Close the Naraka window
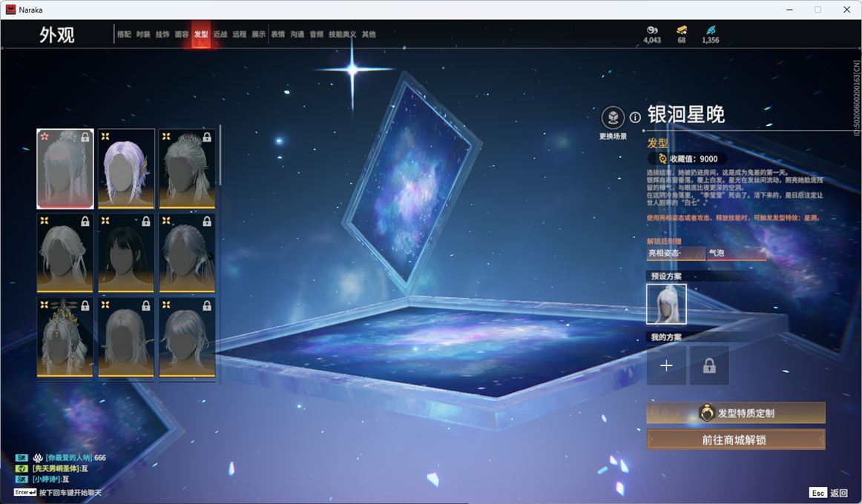This screenshot has height=504, width=862. pos(846,10)
